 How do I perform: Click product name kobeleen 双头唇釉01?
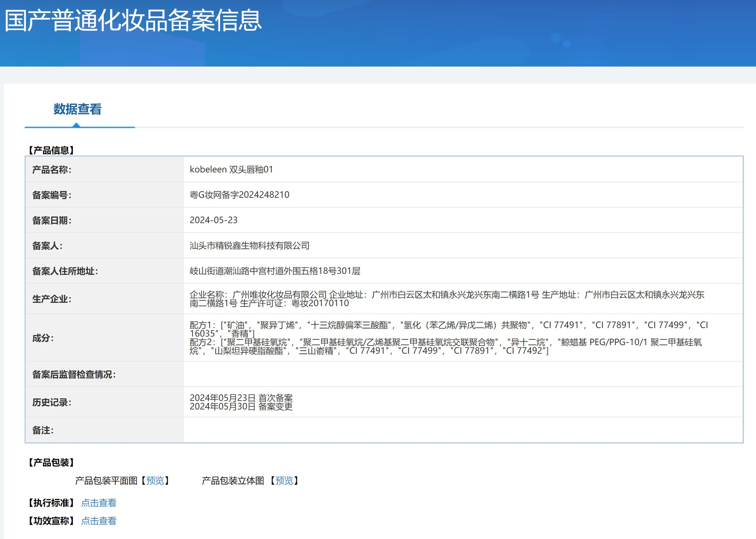pos(231,169)
